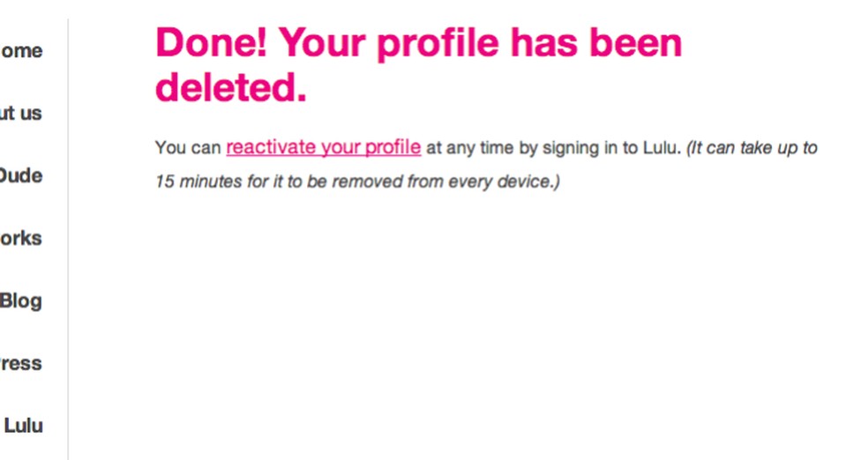This screenshot has width=868, height=460.
Task: Go to the About us sidebar entry
Action: point(21,114)
